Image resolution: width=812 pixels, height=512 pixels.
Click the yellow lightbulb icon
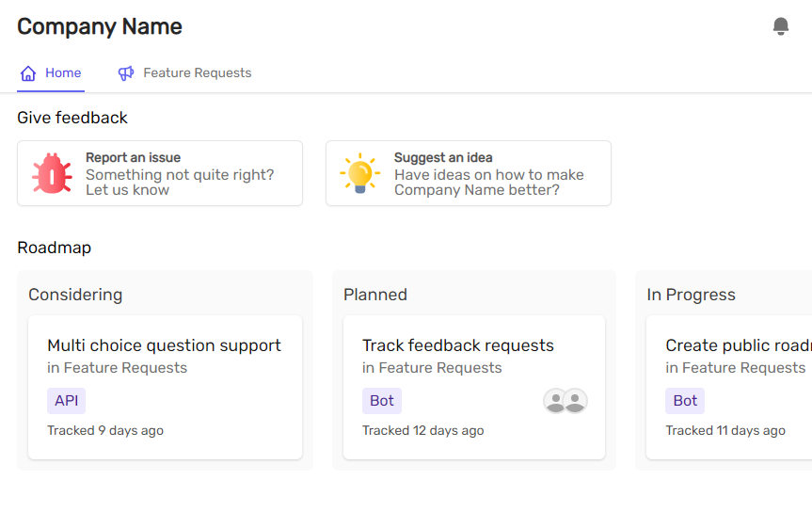359,173
